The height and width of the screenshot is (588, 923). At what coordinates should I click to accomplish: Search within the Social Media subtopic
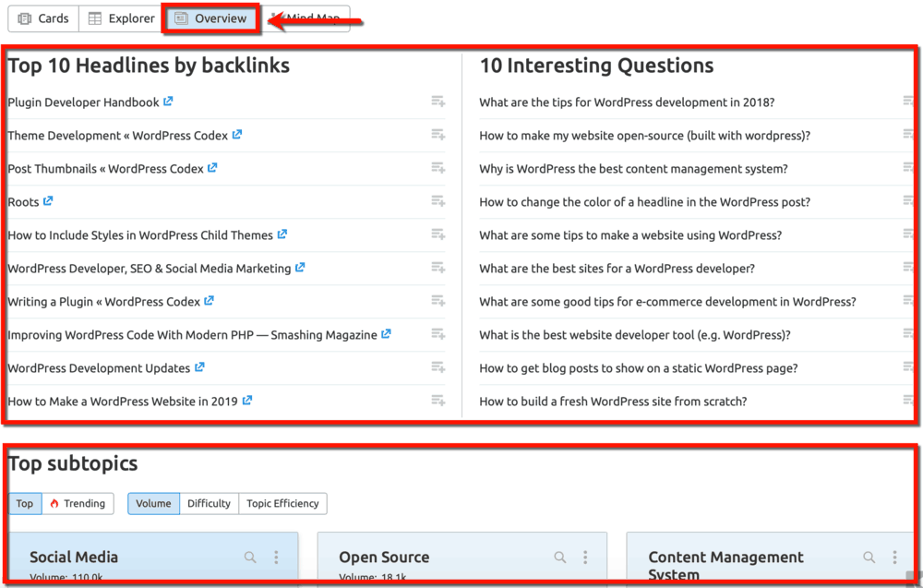(249, 557)
